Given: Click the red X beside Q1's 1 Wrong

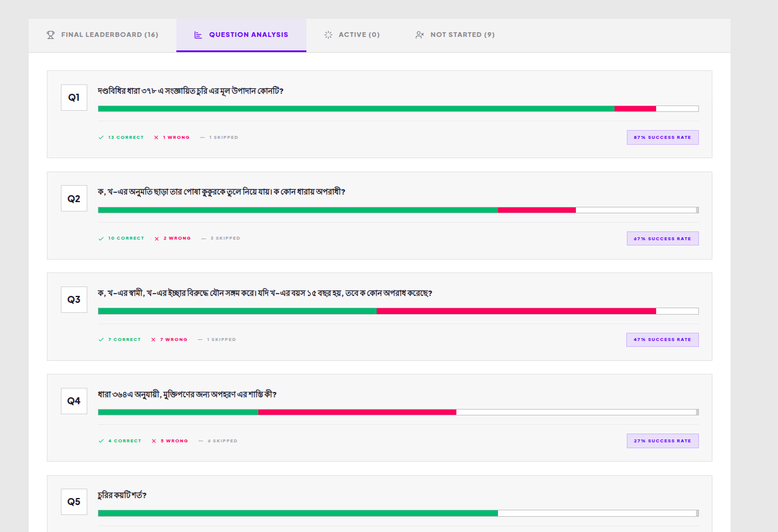Looking at the screenshot, I should (x=156, y=138).
